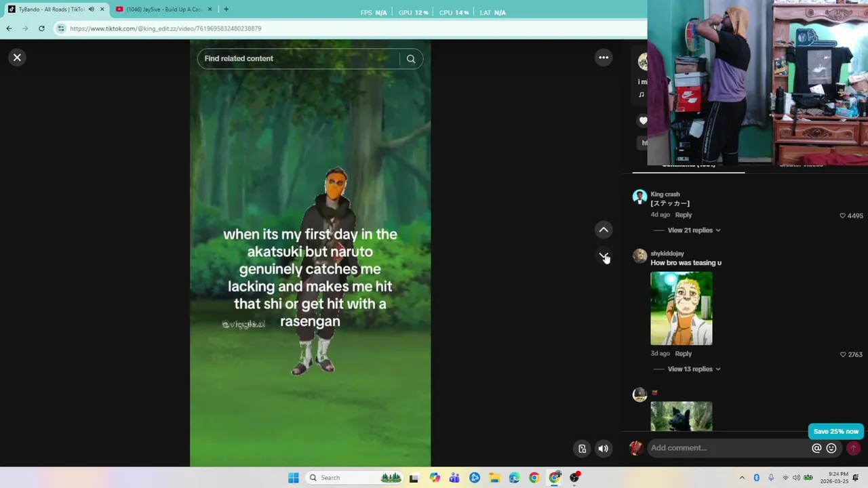The width and height of the screenshot is (868, 488).
Task: Go forward with browser forward arrow
Action: pos(25,28)
